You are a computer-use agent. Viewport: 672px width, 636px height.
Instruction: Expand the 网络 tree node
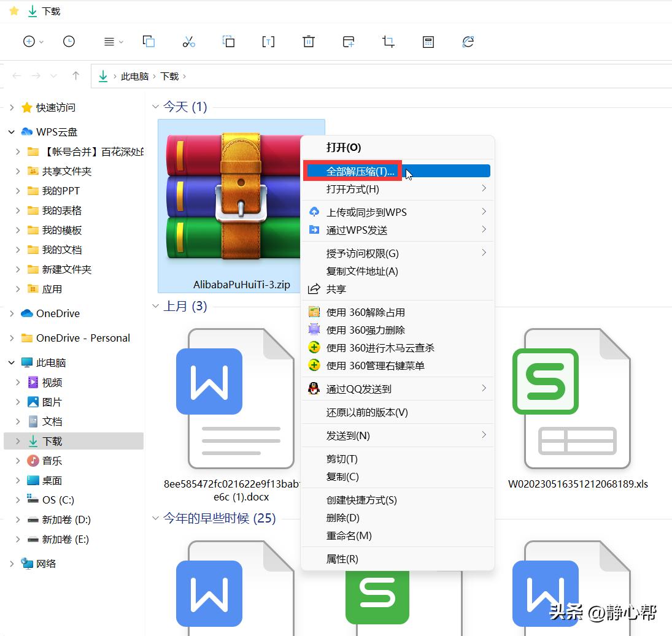point(12,564)
